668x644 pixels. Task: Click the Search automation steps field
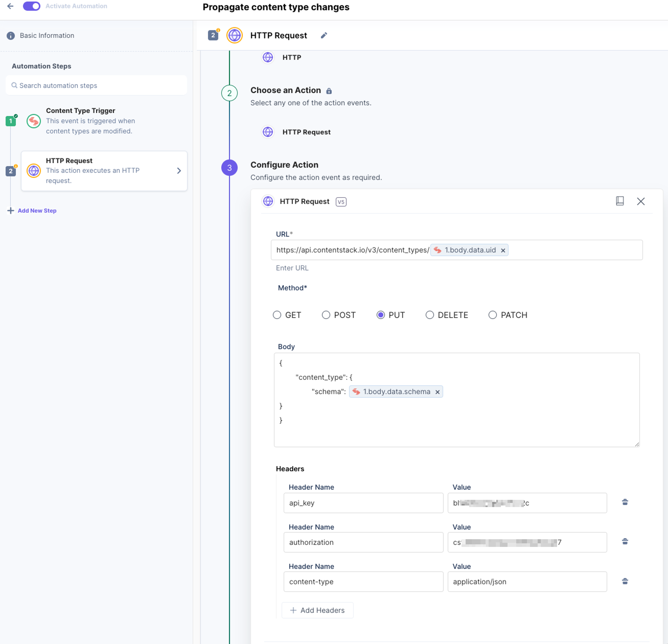(x=96, y=85)
